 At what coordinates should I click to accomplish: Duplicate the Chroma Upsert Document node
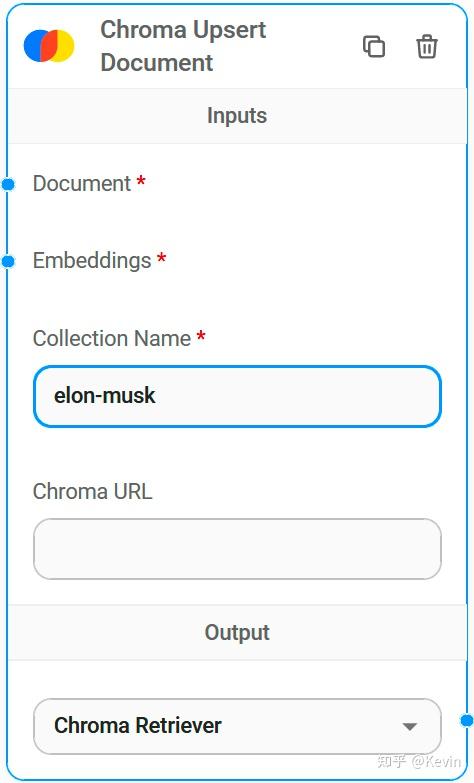[374, 46]
